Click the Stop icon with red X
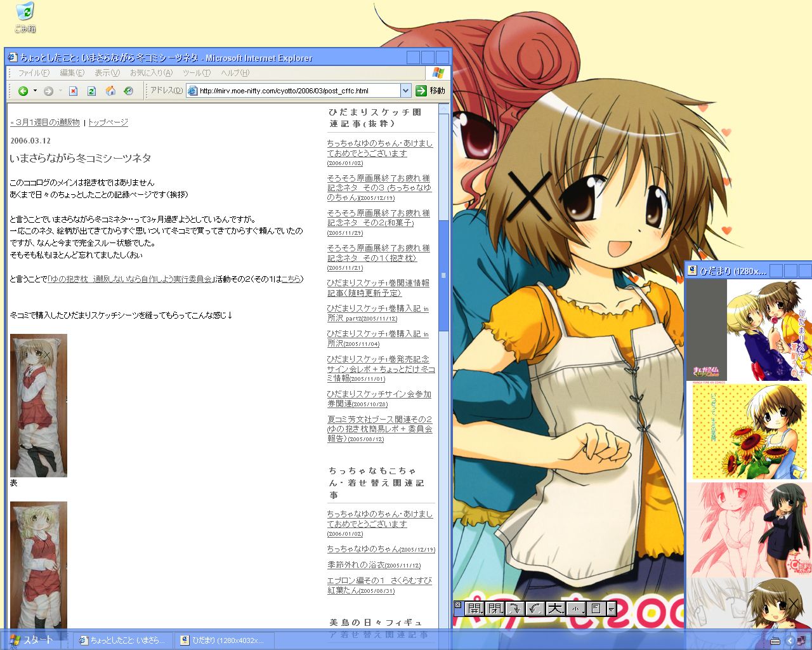812x650 pixels. [73, 91]
